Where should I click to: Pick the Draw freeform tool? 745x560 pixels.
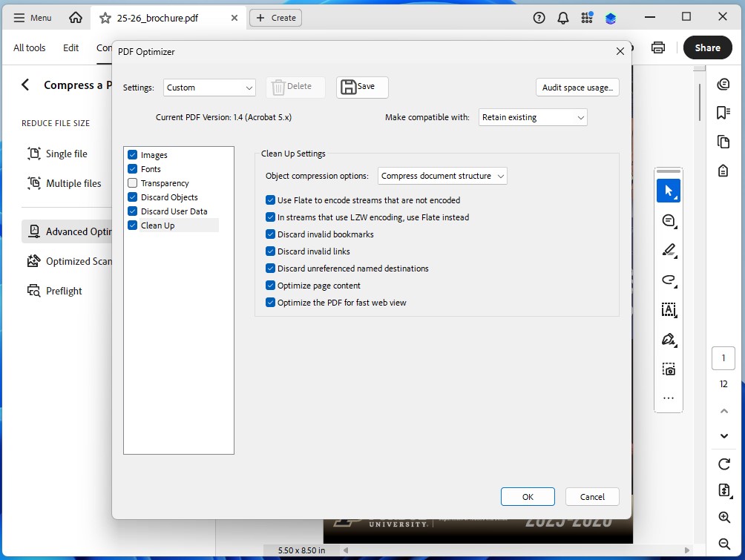[668, 280]
